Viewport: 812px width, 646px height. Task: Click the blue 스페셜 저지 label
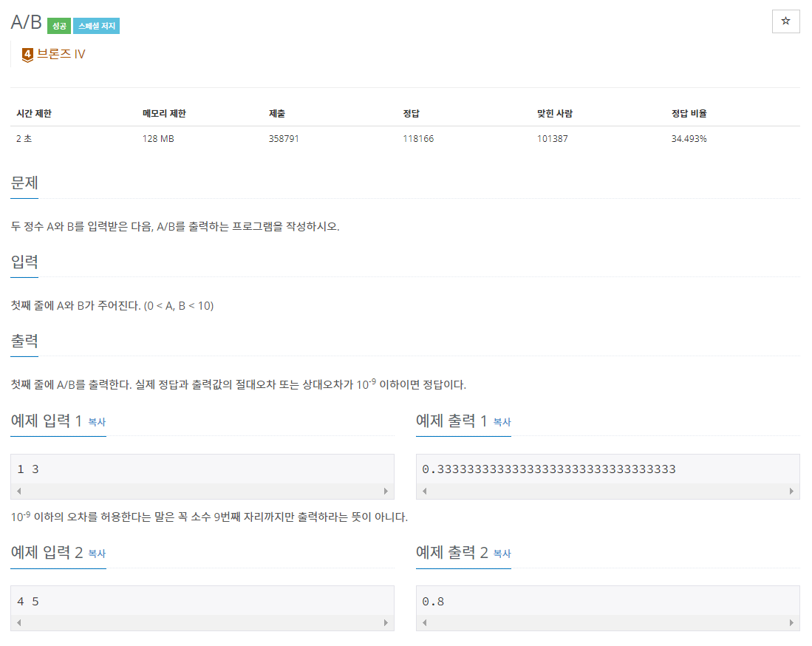96,26
